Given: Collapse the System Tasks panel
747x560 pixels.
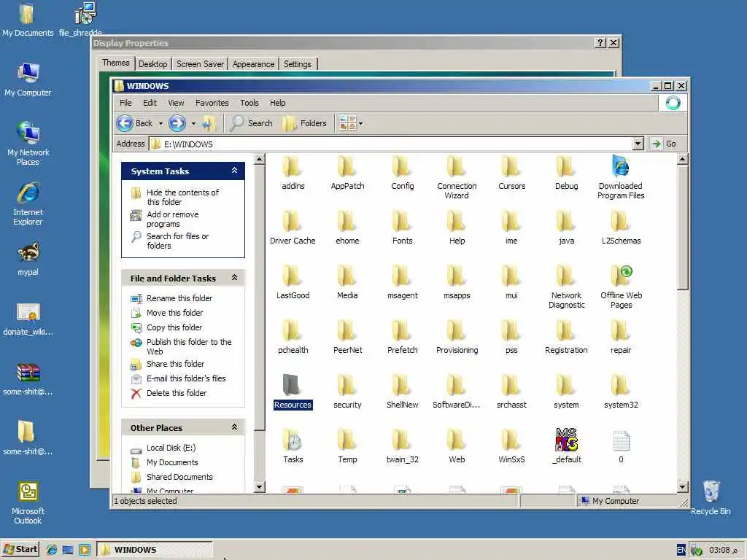Looking at the screenshot, I should tap(234, 171).
